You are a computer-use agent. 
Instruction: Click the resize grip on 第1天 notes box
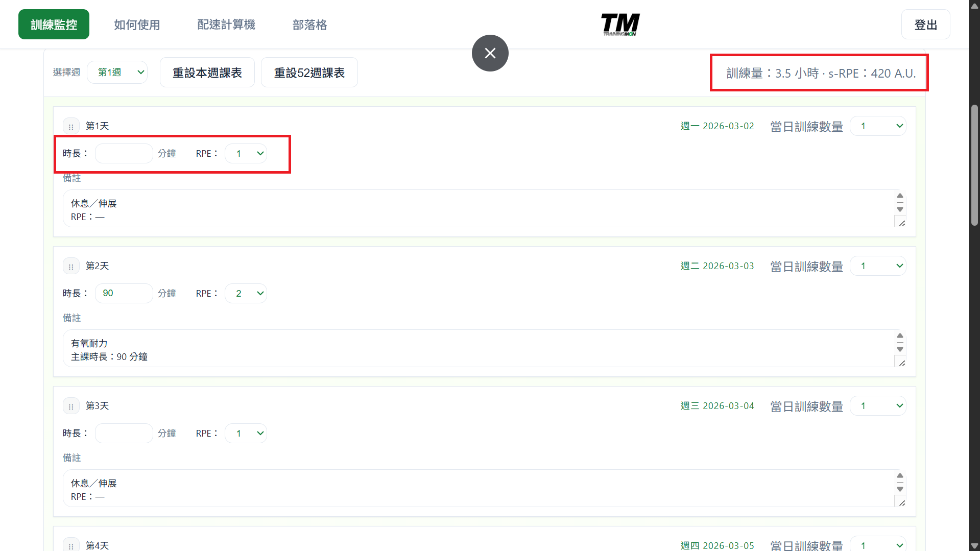[x=902, y=223]
